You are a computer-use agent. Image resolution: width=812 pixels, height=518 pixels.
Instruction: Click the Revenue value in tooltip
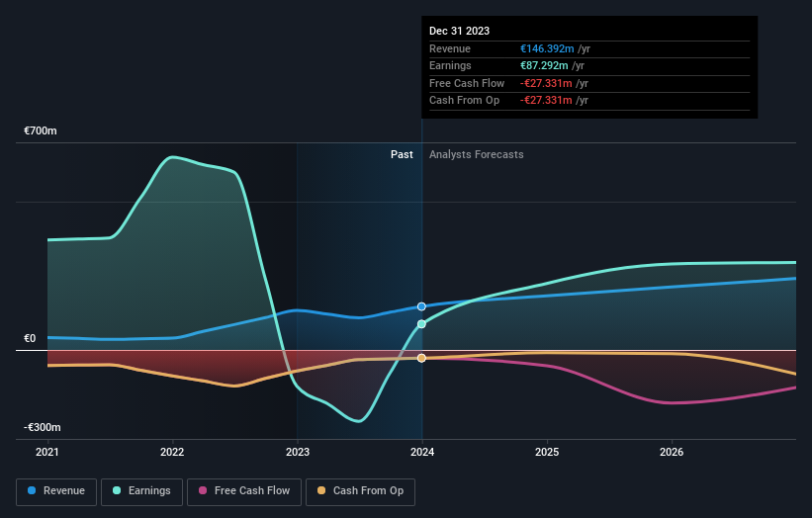[547, 48]
